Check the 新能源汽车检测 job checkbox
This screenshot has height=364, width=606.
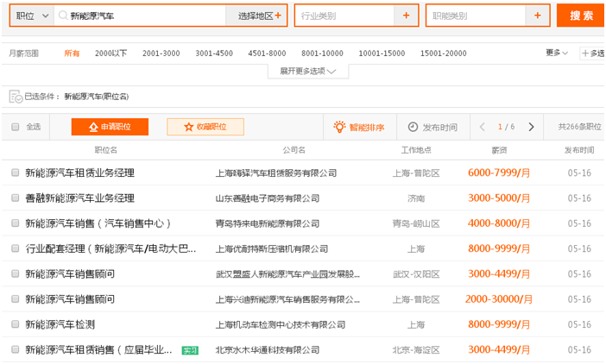click(15, 325)
